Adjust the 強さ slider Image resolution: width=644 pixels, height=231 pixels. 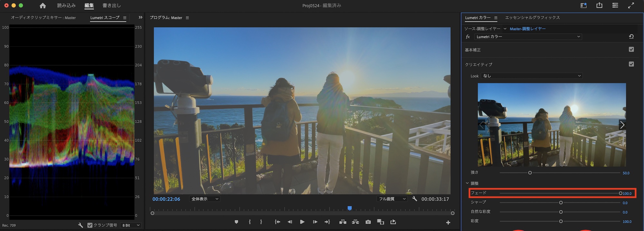pos(530,173)
